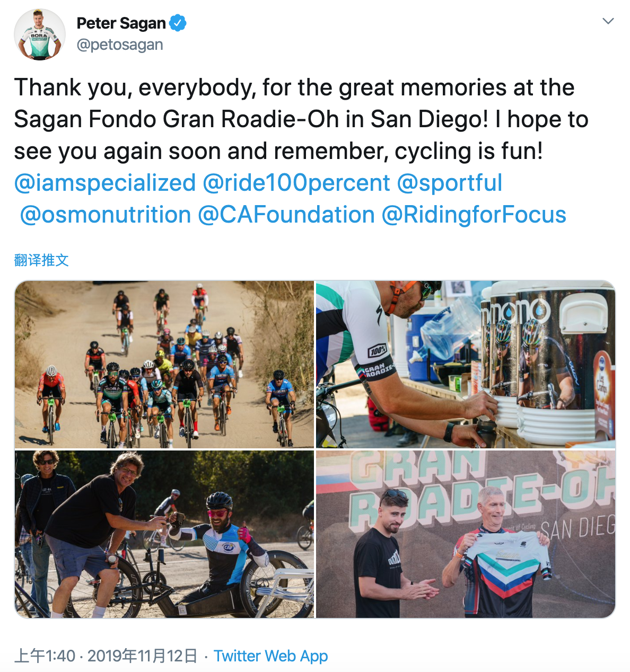
Task: Click the tweet timestamp 上午1:40
Action: pos(45,656)
